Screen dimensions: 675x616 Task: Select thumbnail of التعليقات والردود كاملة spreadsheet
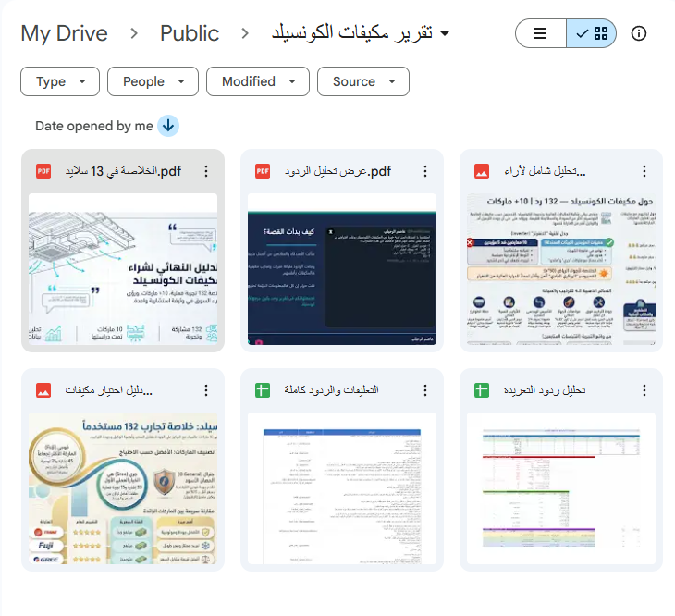(x=342, y=488)
